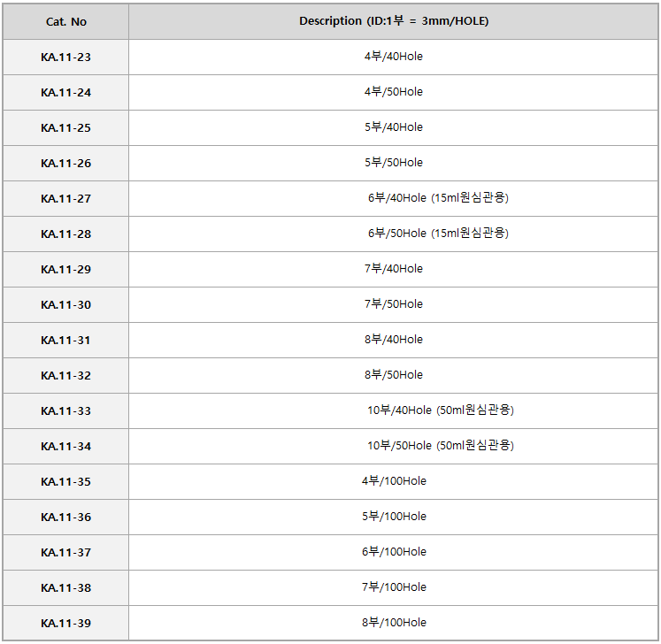Image resolution: width=661 pixels, height=644 pixels.
Task: Click 10부/40Hole (50ml원심관용) description
Action: [440, 410]
